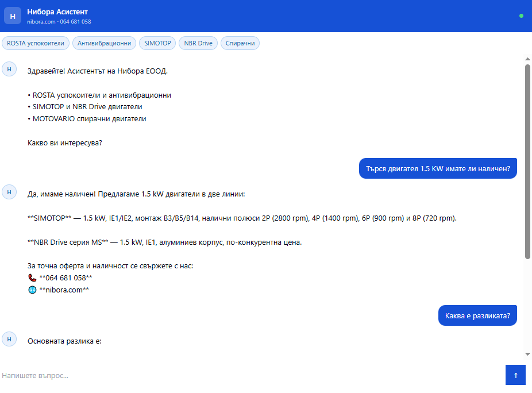Click the Нибора Асистент avatar in header
Viewport: 532px width, 393px height.
click(x=13, y=16)
